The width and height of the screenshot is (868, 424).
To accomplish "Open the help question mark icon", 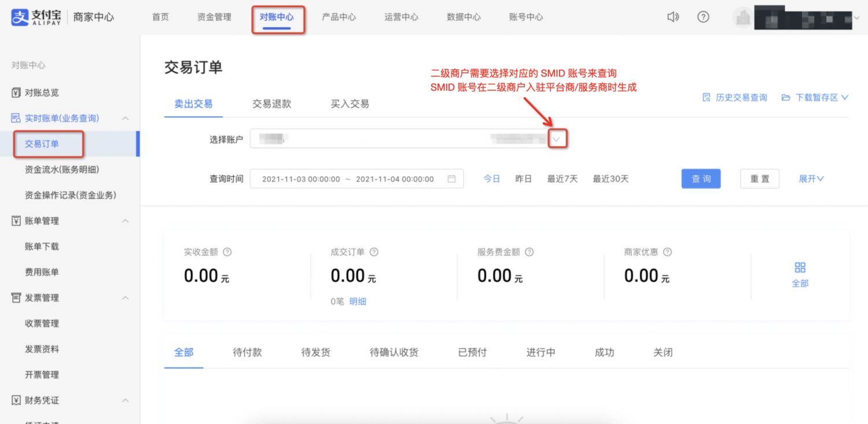I will [x=703, y=17].
